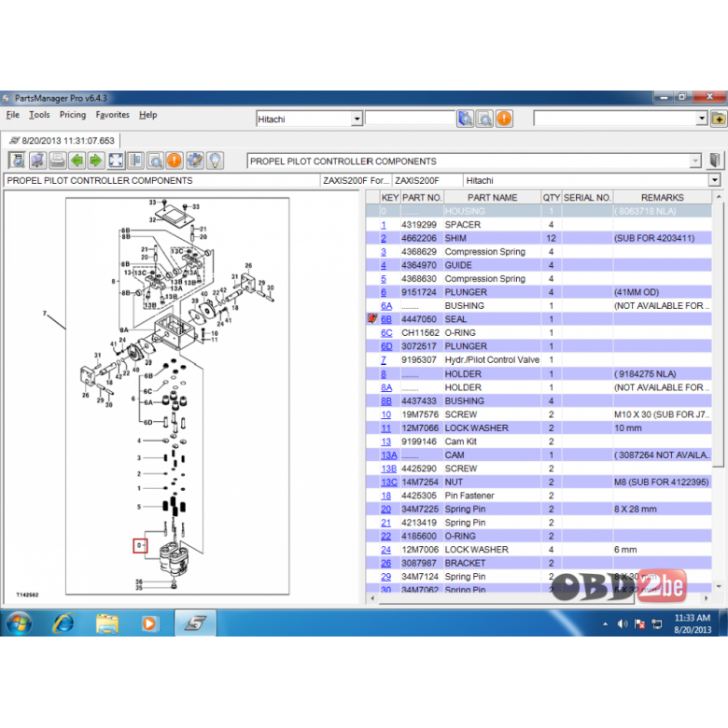Open the PROPEL PILOT CONTROLLER COMPONENTS section dropdown

click(695, 161)
